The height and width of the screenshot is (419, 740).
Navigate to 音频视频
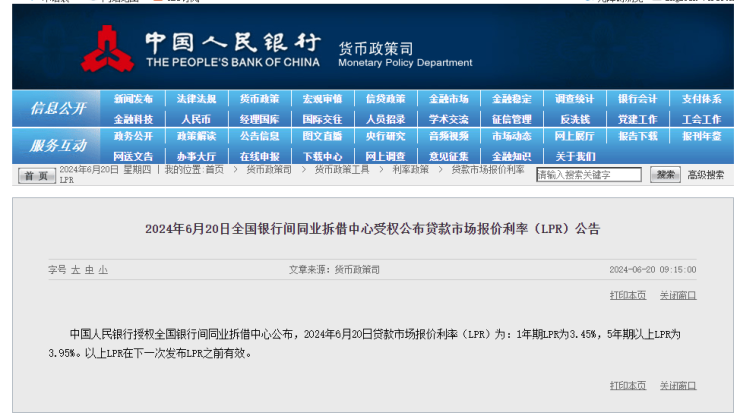click(449, 136)
